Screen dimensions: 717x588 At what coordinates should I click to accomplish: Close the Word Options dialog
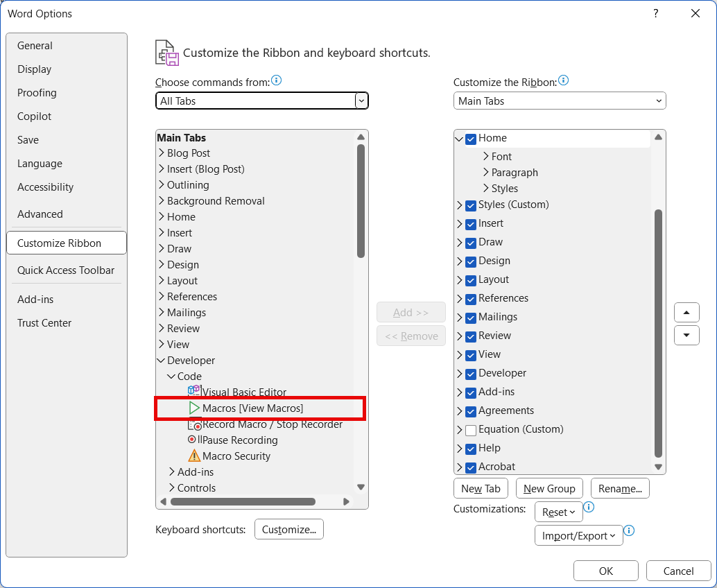pos(696,13)
